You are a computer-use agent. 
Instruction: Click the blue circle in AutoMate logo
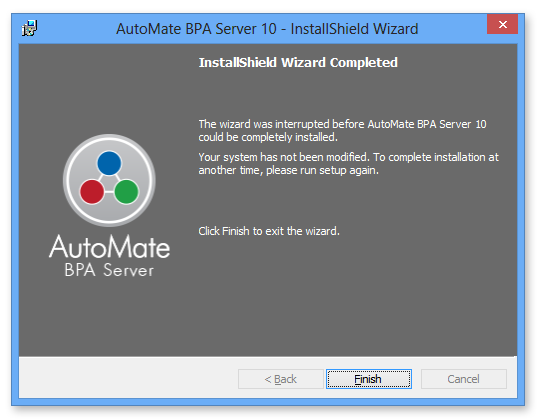pyautogui.click(x=109, y=163)
